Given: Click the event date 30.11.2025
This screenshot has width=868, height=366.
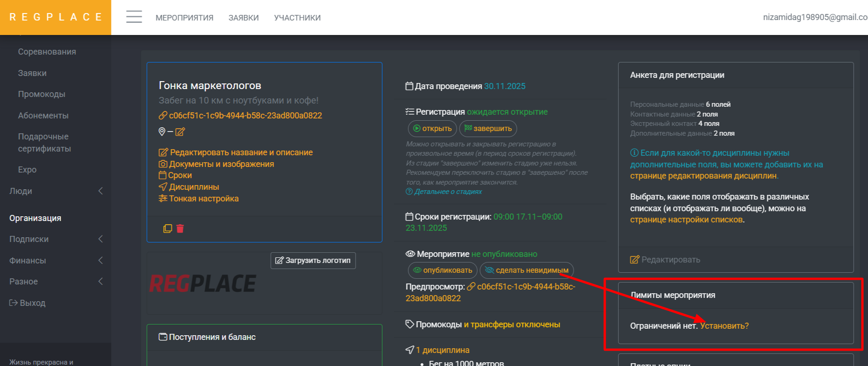Looking at the screenshot, I should [x=505, y=86].
